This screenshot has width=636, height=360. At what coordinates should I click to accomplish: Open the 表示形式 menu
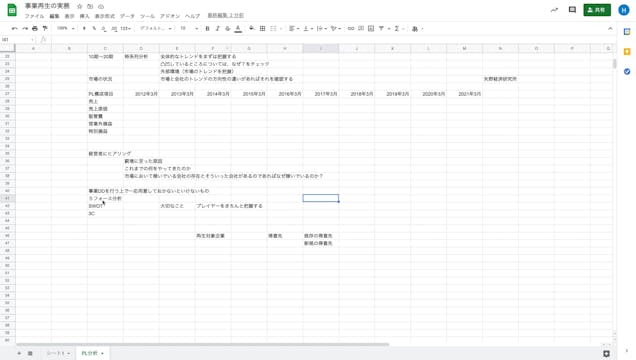[x=105, y=16]
